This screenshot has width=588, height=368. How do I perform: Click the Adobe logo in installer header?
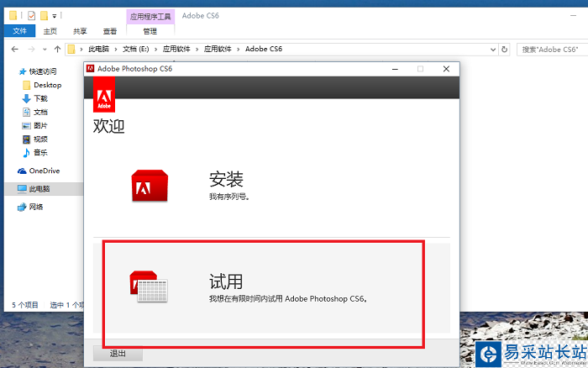coord(104,95)
